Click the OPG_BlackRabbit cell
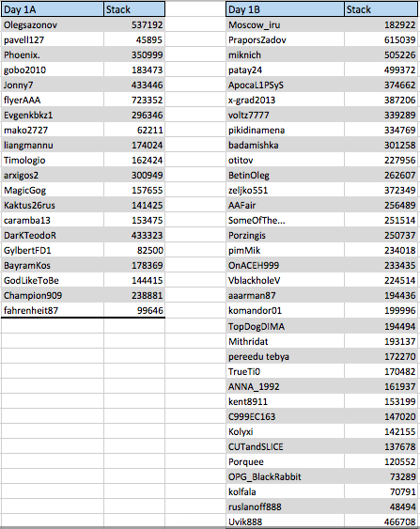The image size is (420, 529). (x=285, y=476)
